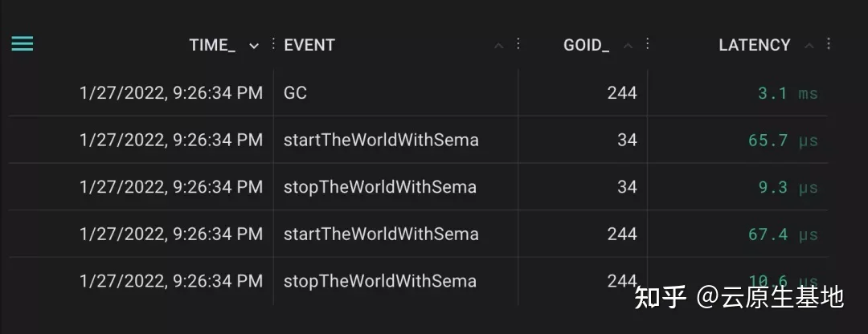Image resolution: width=868 pixels, height=334 pixels.
Task: Click the LATENCY column header label
Action: pos(755,45)
